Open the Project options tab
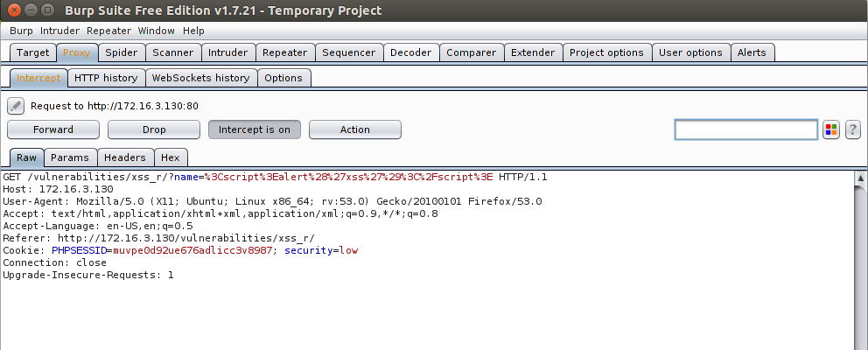Image resolution: width=868 pixels, height=350 pixels. 606,52
